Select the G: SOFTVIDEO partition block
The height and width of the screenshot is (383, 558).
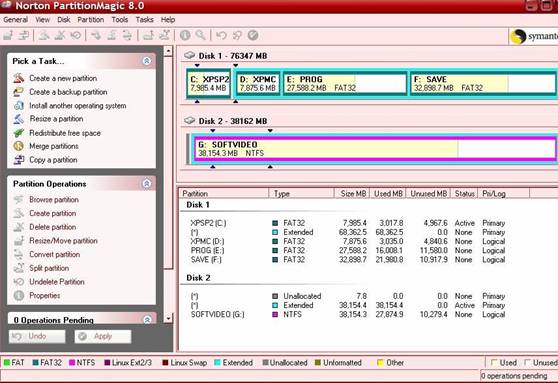coord(375,148)
